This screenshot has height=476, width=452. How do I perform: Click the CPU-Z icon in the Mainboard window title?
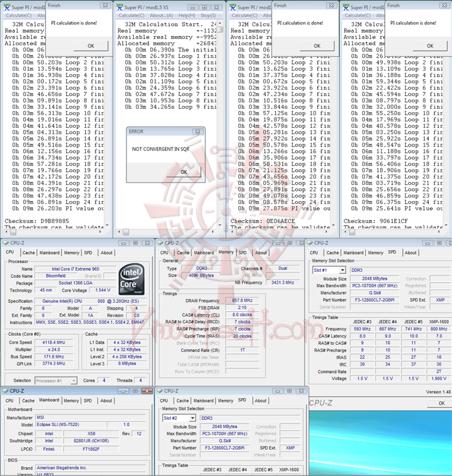point(5,391)
